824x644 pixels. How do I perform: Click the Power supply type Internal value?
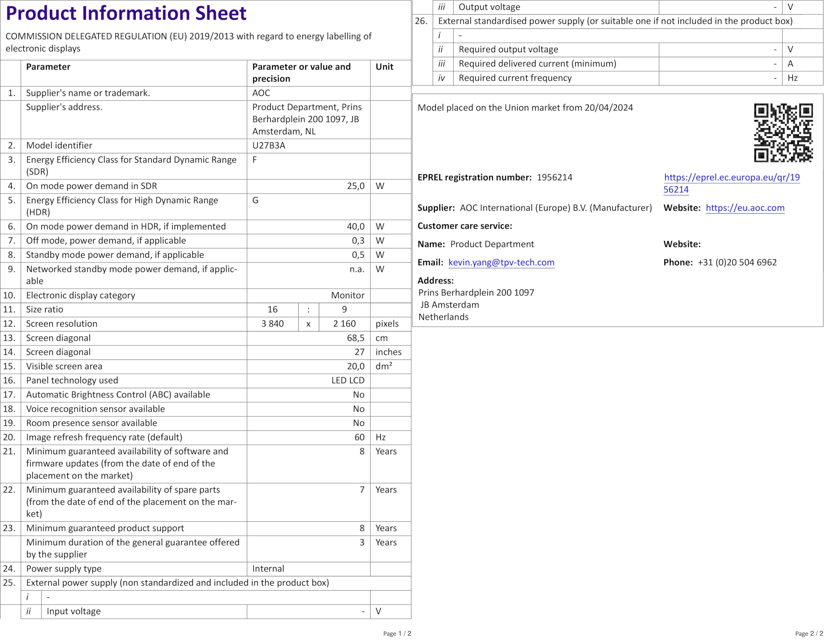(x=268, y=569)
